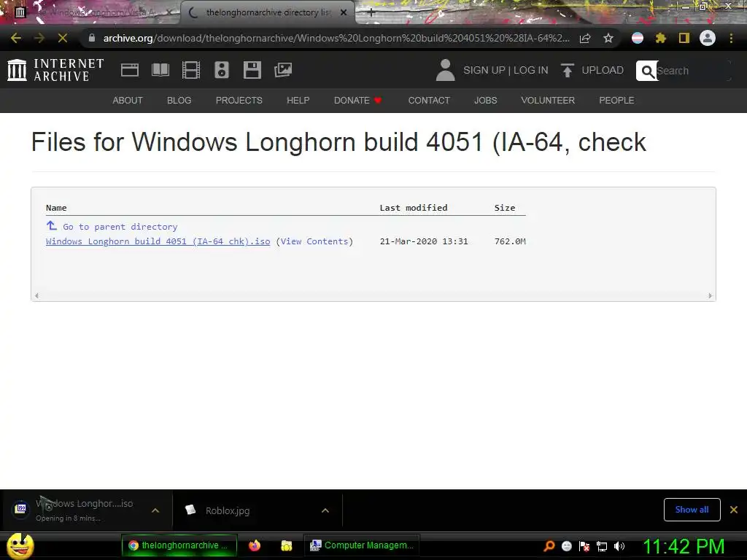
Task: Go back with the browser back arrow
Action: (x=16, y=38)
